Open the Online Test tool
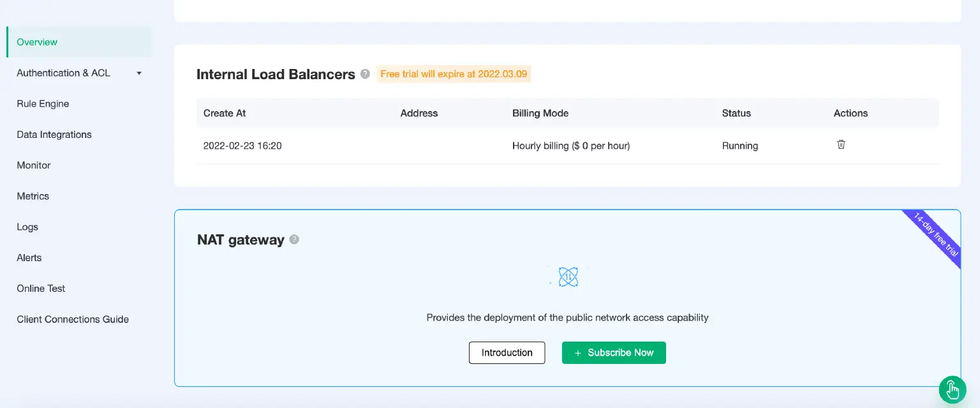 40,288
